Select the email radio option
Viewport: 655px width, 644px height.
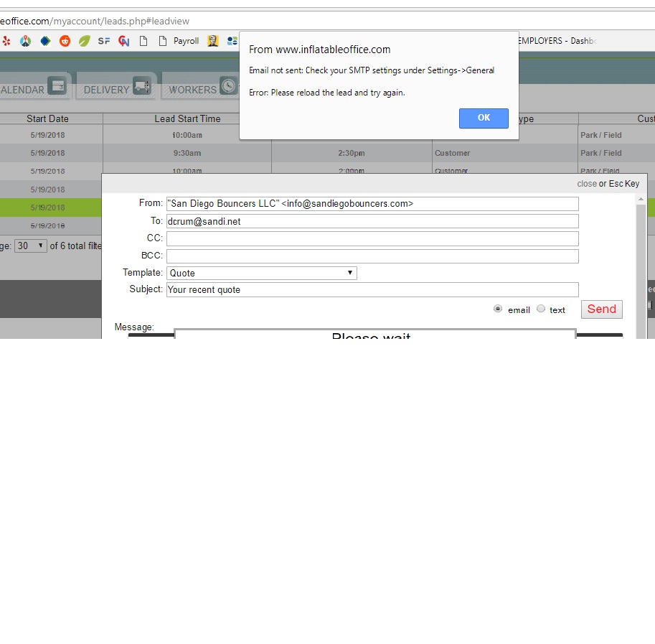coord(498,309)
